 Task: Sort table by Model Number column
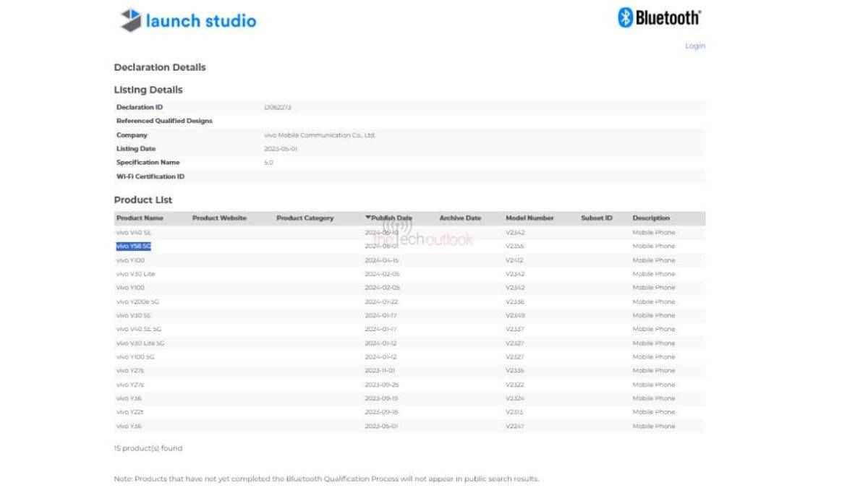pyautogui.click(x=529, y=218)
